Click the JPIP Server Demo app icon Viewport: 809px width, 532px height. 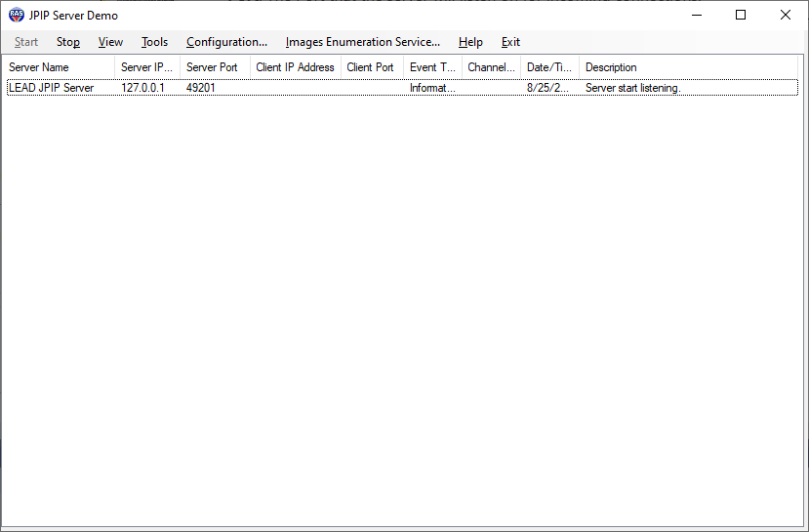tap(17, 15)
